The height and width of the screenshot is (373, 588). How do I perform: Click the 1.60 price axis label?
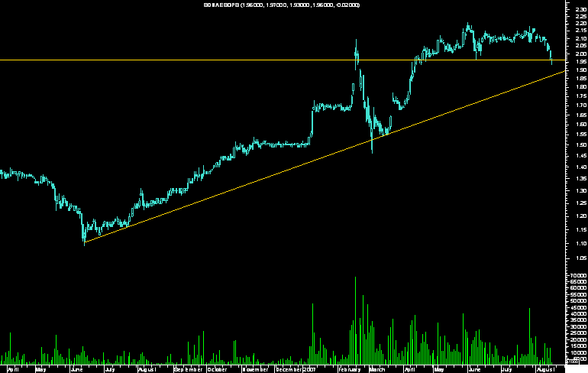580,125
